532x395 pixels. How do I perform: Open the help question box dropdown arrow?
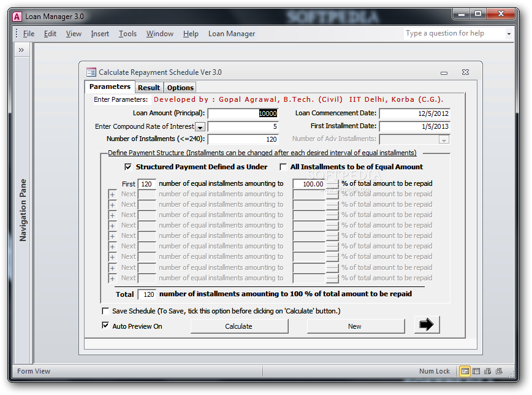(x=509, y=34)
